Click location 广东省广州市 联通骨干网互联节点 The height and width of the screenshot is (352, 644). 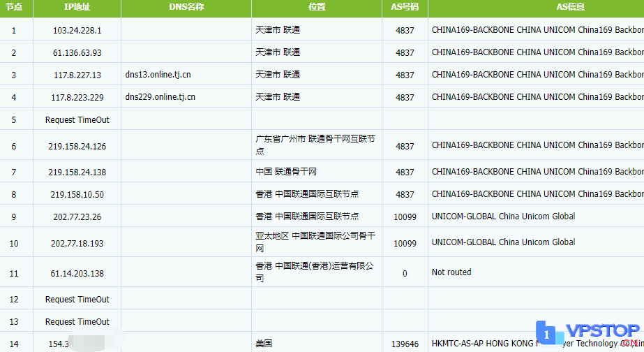(x=315, y=145)
